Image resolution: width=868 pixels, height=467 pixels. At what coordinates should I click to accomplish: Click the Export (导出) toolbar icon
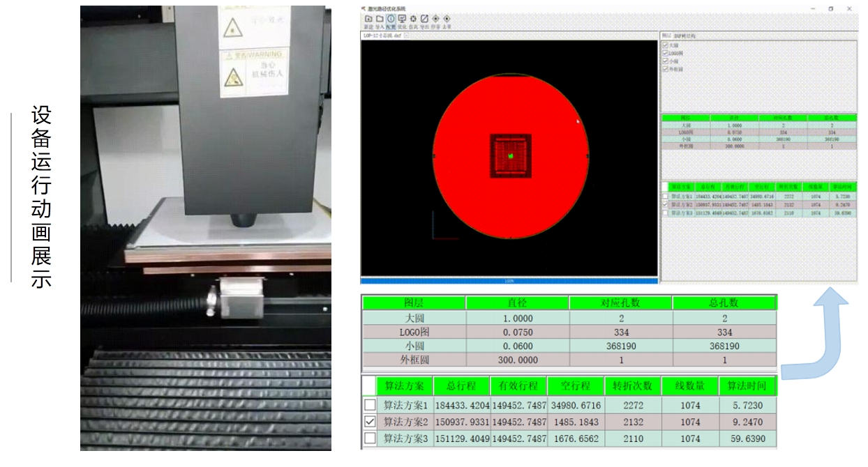pos(424,18)
